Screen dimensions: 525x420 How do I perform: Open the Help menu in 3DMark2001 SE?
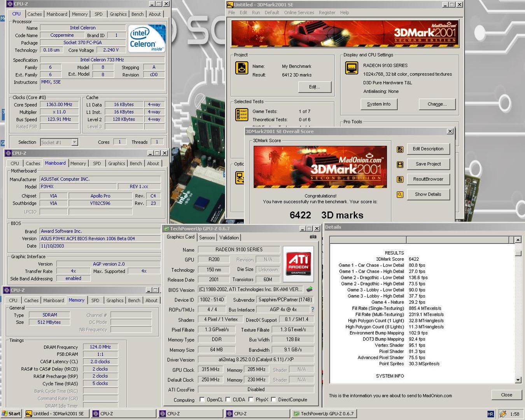tap(345, 12)
